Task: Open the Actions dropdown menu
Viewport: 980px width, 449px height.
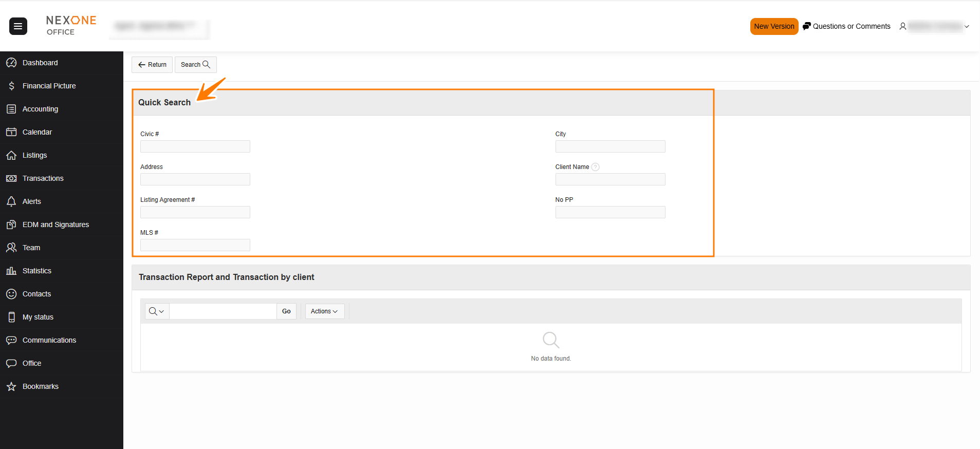Action: 324,311
